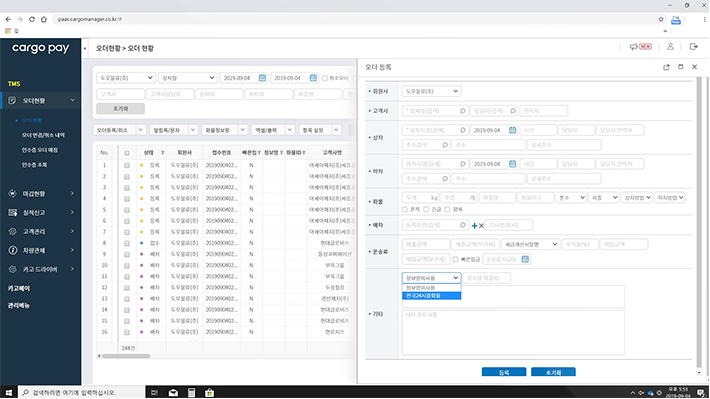Click the 화물정보망 button
This screenshot has height=399, width=710.
[220, 130]
